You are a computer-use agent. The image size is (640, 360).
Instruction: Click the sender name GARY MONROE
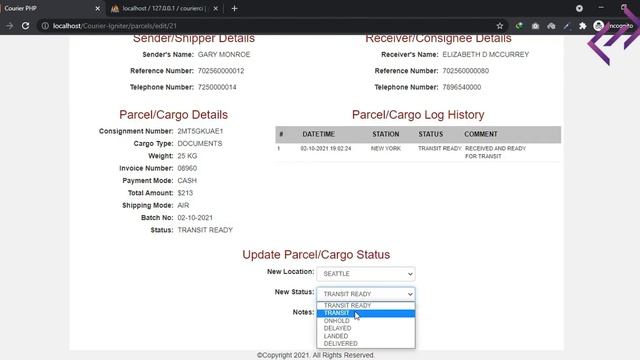[x=224, y=54]
